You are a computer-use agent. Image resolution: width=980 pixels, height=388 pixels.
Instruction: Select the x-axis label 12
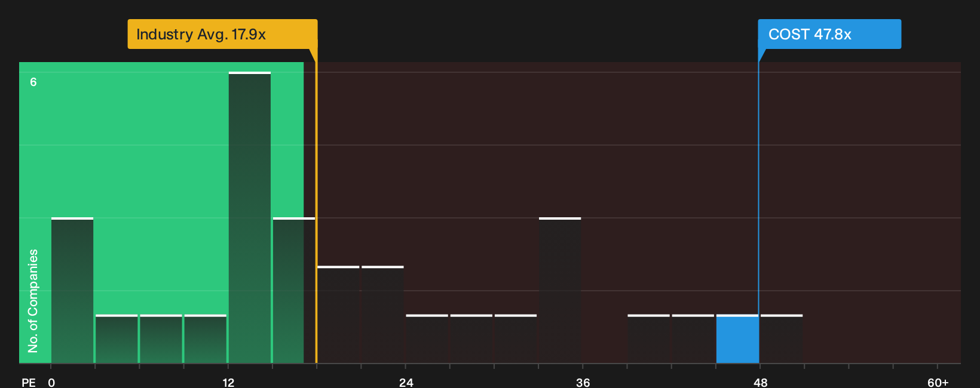pos(228,382)
